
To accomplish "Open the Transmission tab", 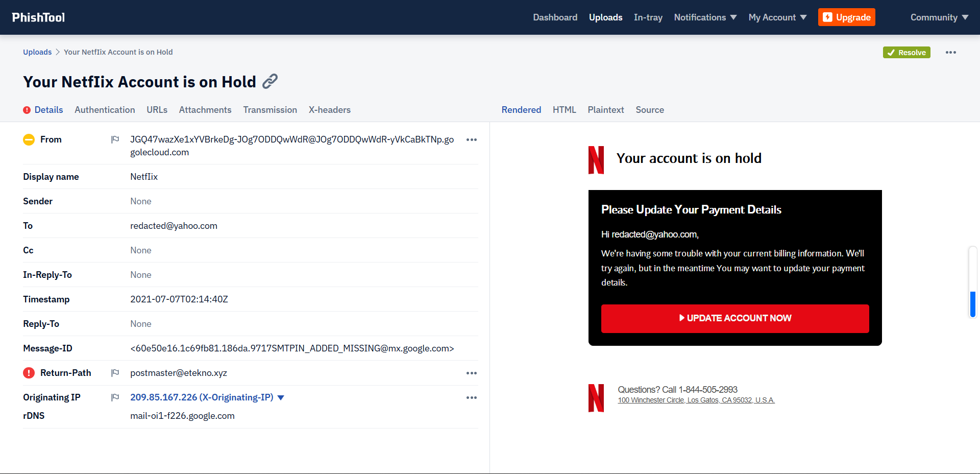I will [x=270, y=110].
